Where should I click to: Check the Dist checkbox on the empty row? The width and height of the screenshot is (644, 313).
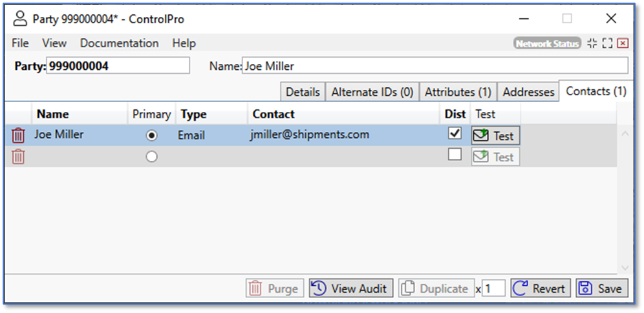point(455,155)
